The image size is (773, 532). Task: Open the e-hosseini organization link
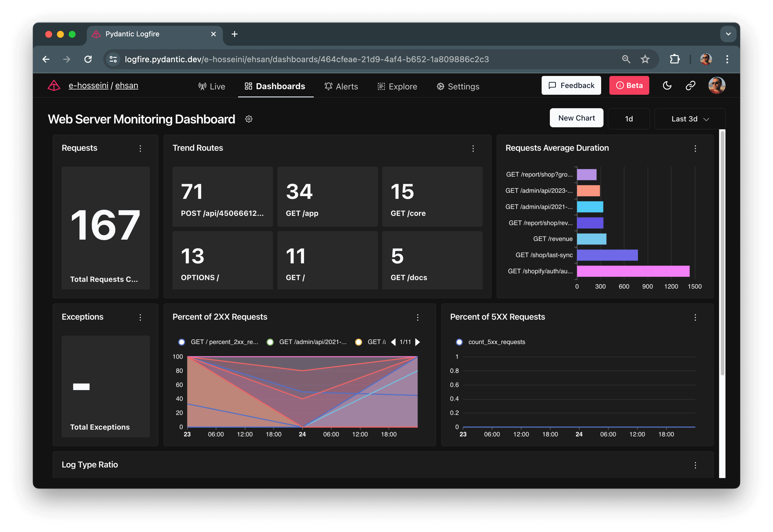coord(88,86)
